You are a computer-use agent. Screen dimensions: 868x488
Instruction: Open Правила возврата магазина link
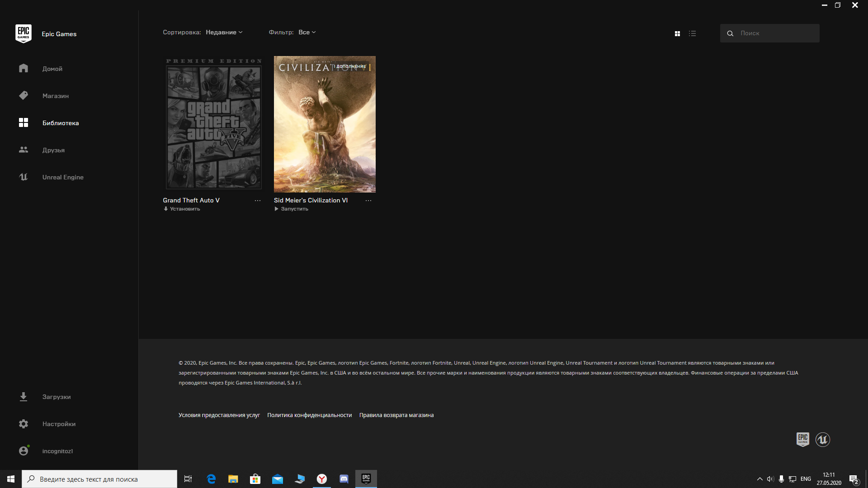(x=396, y=415)
